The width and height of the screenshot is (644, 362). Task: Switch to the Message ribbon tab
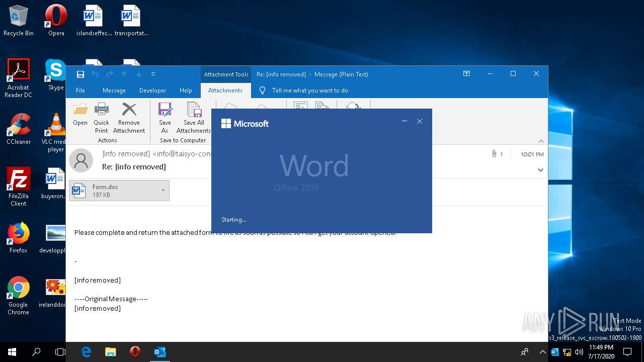coord(114,90)
